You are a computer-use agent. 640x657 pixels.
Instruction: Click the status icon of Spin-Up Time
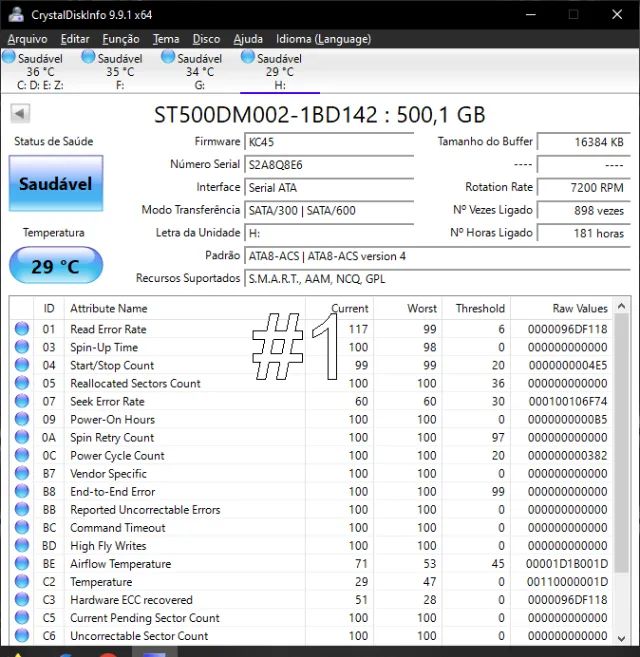(22, 347)
